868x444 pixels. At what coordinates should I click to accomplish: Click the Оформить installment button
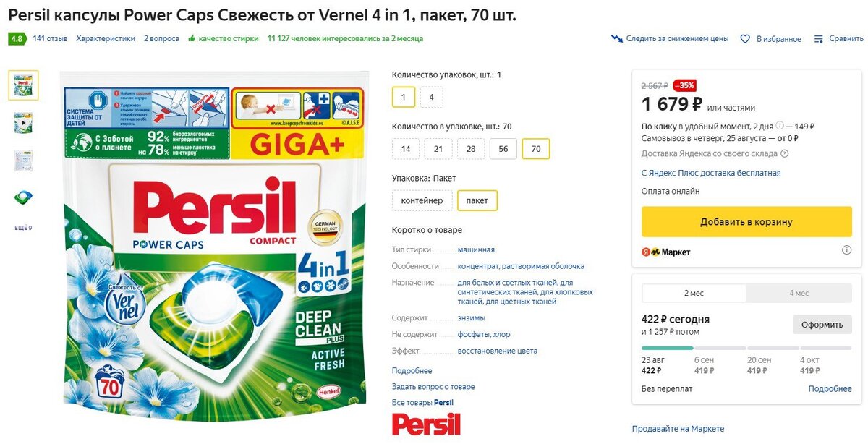click(822, 325)
